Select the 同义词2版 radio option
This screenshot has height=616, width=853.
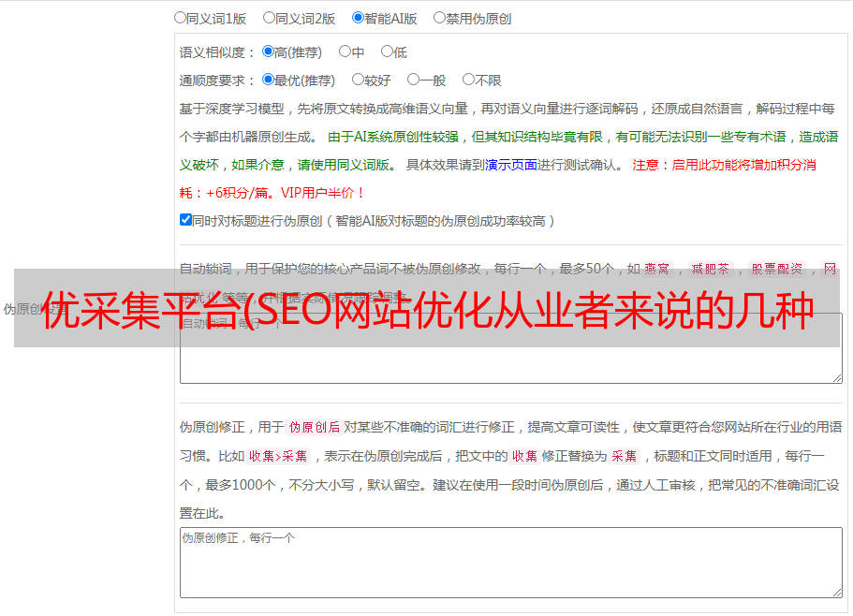[x=269, y=18]
